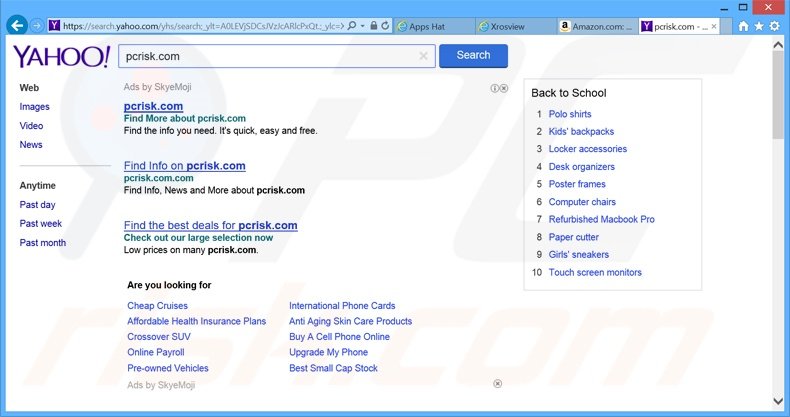
Task: Open Paper cutter trending item
Action: coord(574,237)
